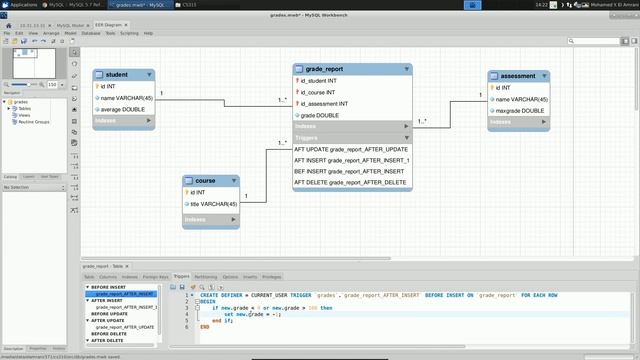Expand Indexes section of student table
This screenshot has width=640, height=360.
149,120
